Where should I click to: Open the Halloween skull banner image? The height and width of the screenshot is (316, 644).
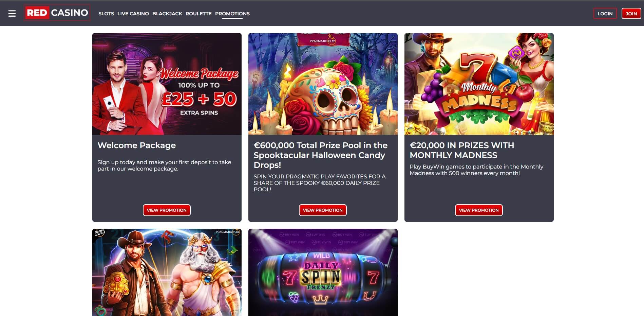pos(323,84)
